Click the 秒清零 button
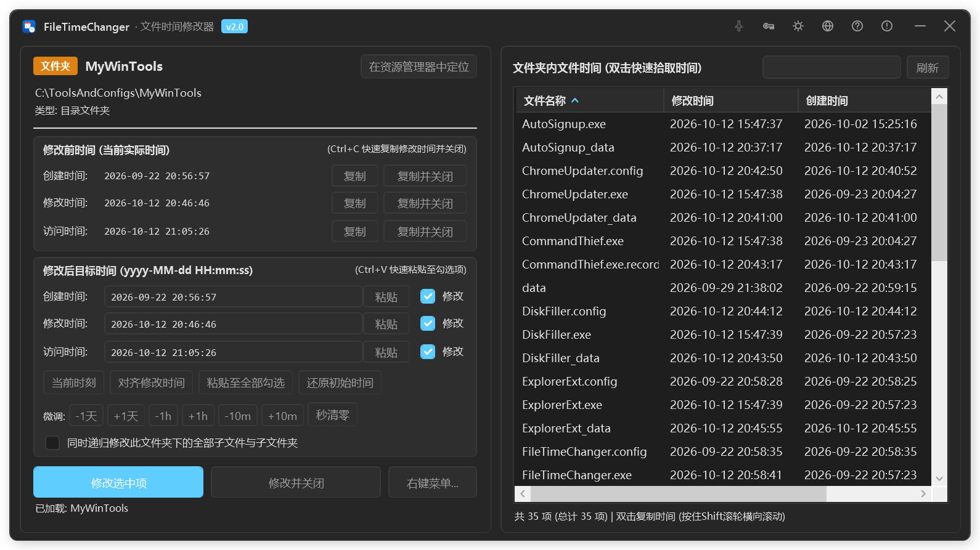The image size is (980, 550). point(333,415)
